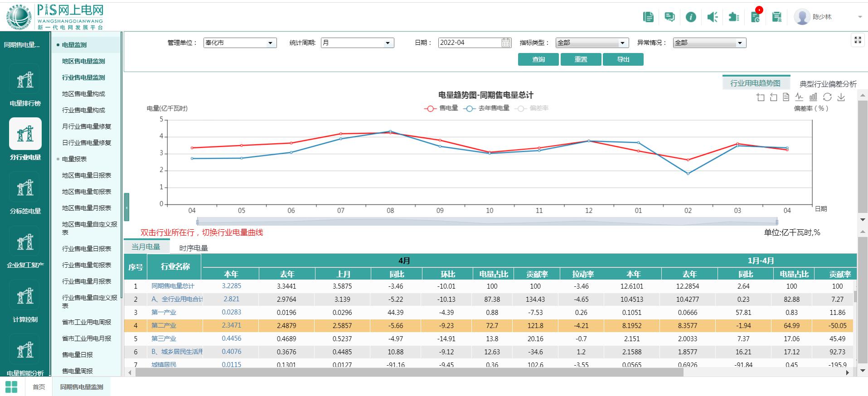Open 异常情况 dropdown
This screenshot has height=396, width=868.
click(x=709, y=43)
